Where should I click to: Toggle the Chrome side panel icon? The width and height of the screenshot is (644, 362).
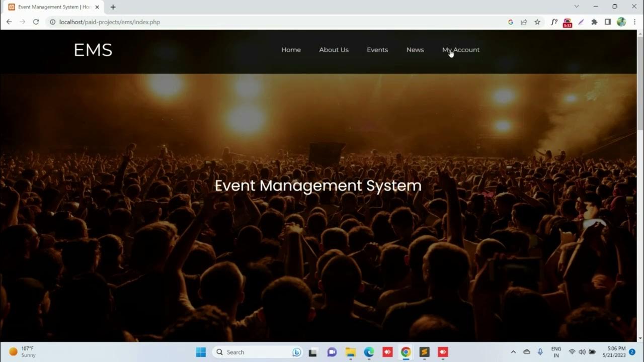(x=608, y=22)
